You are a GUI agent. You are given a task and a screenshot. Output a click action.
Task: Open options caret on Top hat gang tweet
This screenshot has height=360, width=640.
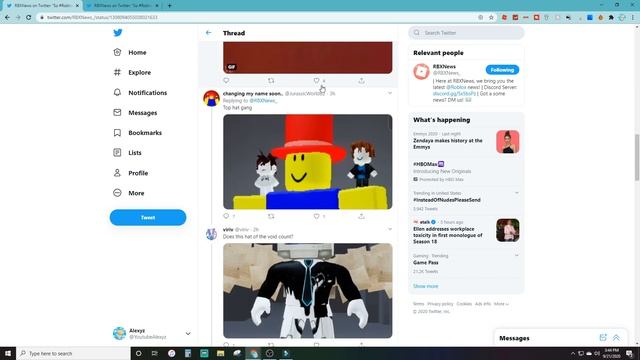(390, 93)
